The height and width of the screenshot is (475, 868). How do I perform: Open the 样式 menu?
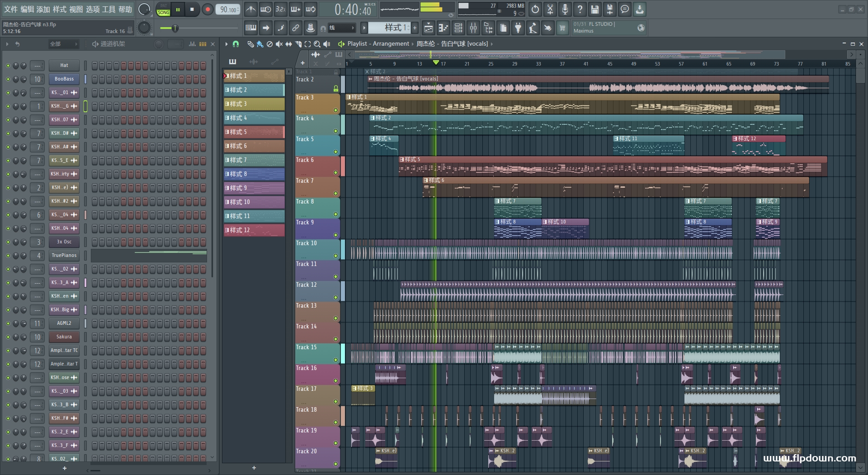[60, 9]
